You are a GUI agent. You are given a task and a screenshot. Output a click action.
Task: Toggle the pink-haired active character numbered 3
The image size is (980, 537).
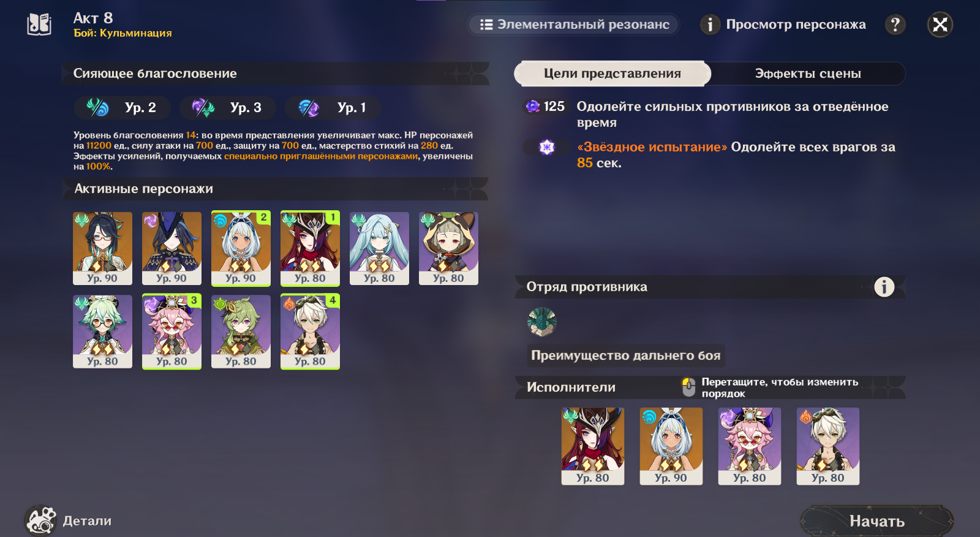coord(171,332)
